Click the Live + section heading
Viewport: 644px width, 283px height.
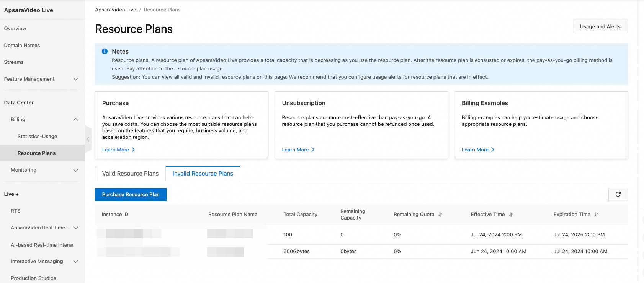point(11,194)
